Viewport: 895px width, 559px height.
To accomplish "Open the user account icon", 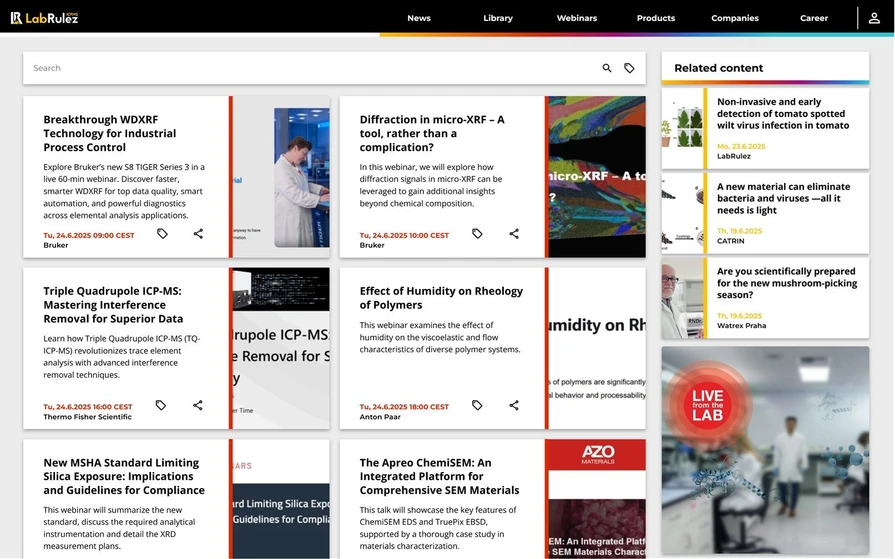I will (874, 18).
